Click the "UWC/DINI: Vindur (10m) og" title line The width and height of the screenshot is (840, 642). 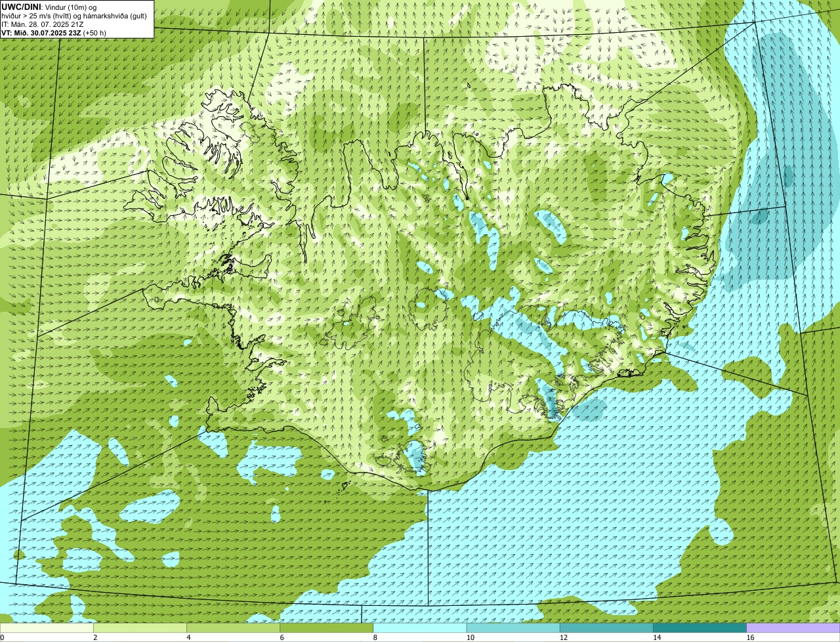tap(49, 7)
